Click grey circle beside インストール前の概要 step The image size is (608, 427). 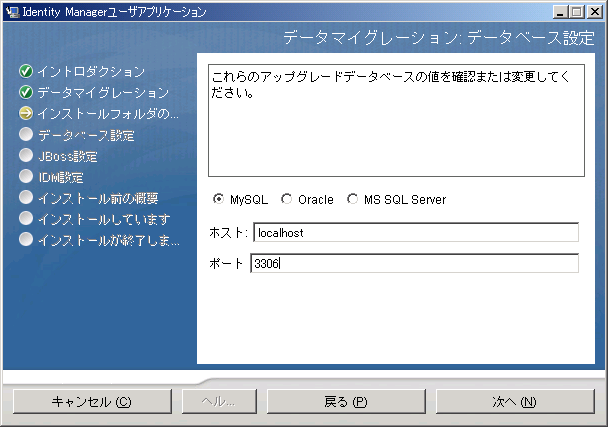[26, 197]
